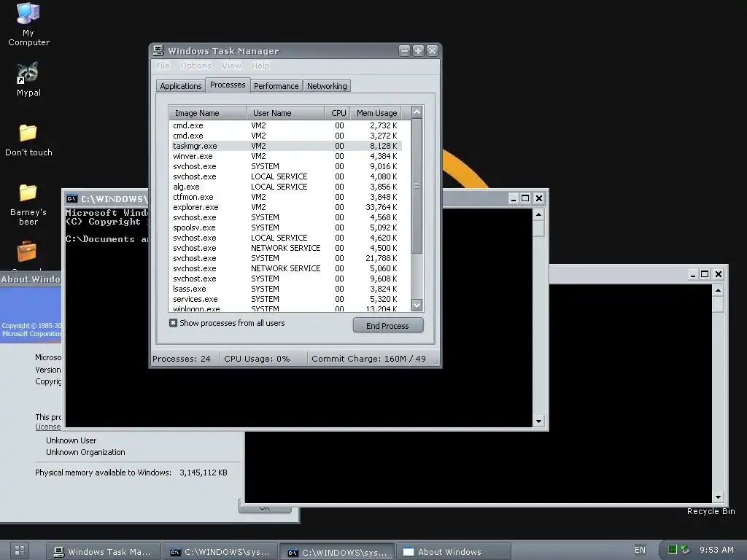Sort processes by CPU column
747x560 pixels.
pos(338,113)
